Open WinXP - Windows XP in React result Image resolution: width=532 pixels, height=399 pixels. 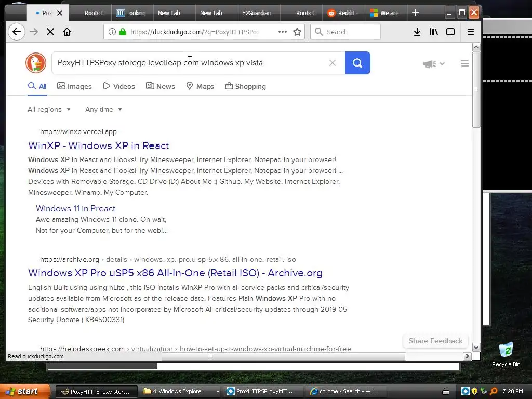[98, 145]
